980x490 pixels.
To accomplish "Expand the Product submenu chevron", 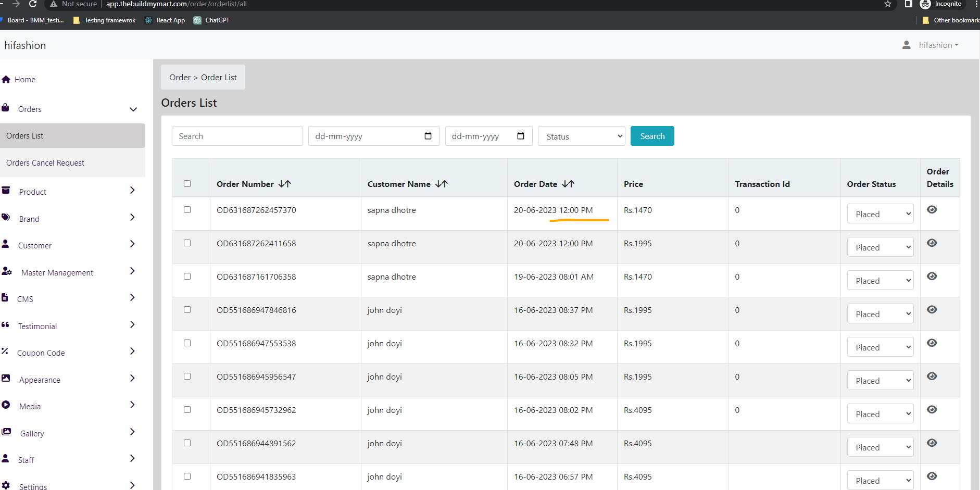I will pyautogui.click(x=132, y=190).
